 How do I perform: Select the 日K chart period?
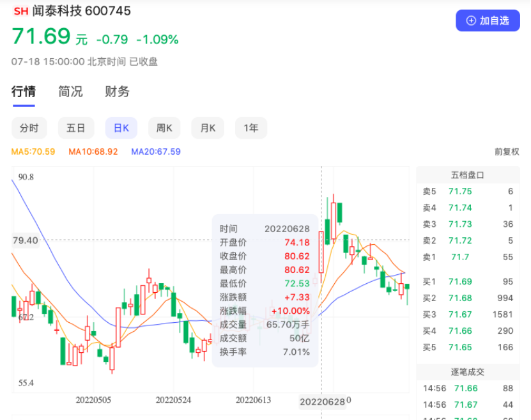pyautogui.click(x=121, y=128)
